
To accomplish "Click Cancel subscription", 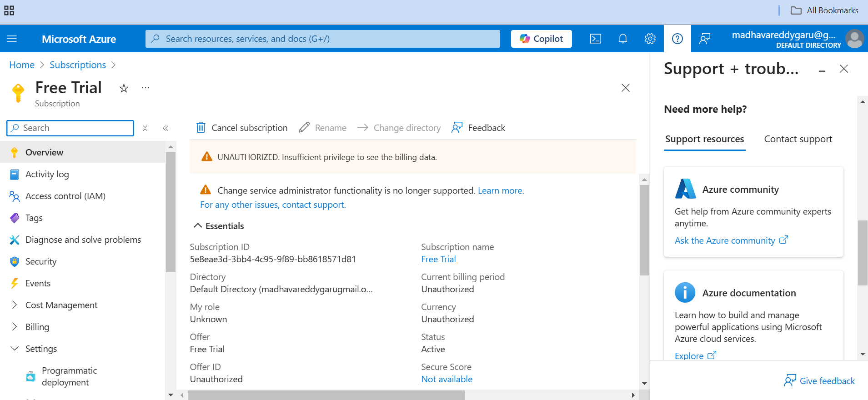I will coord(242,128).
